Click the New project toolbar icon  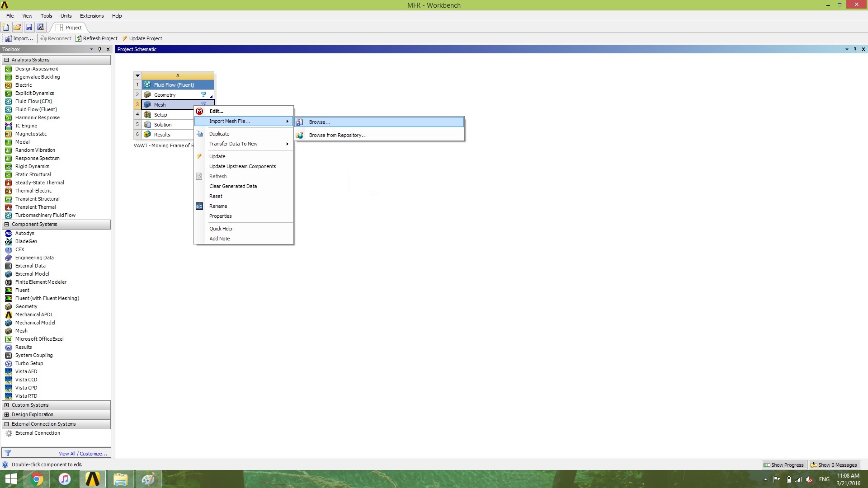pyautogui.click(x=6, y=27)
